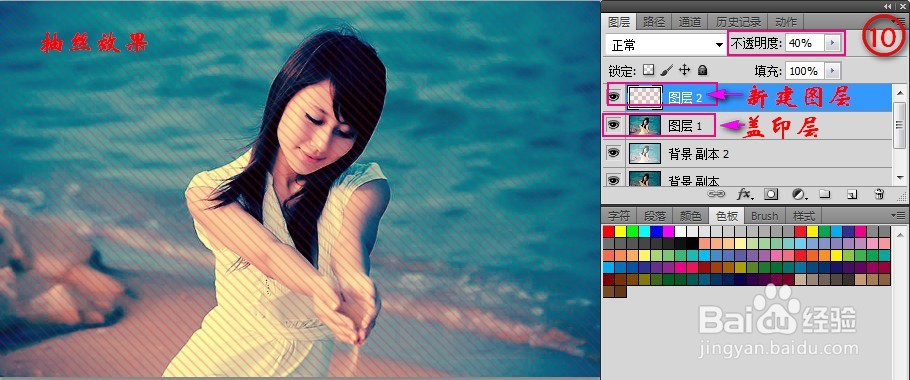The height and width of the screenshot is (380, 910).
Task: Switch to 色板 tab
Action: click(x=727, y=216)
